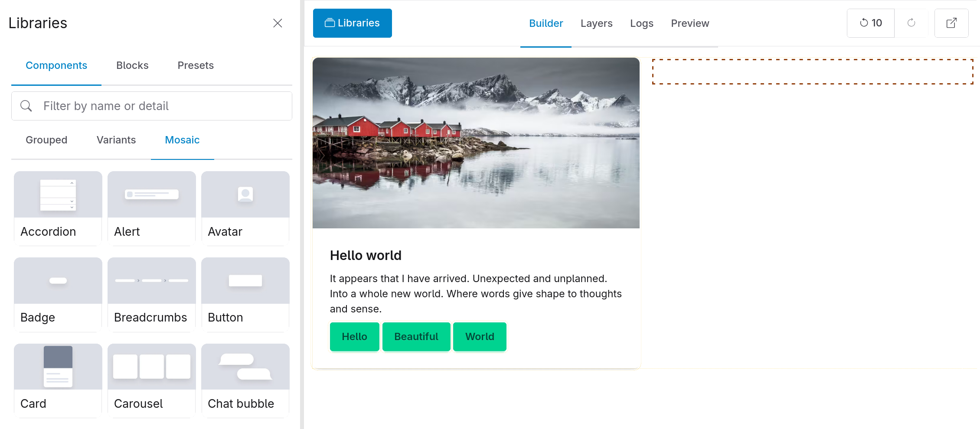
Task: Choose the Chat bubble component icon
Action: pyautogui.click(x=245, y=367)
